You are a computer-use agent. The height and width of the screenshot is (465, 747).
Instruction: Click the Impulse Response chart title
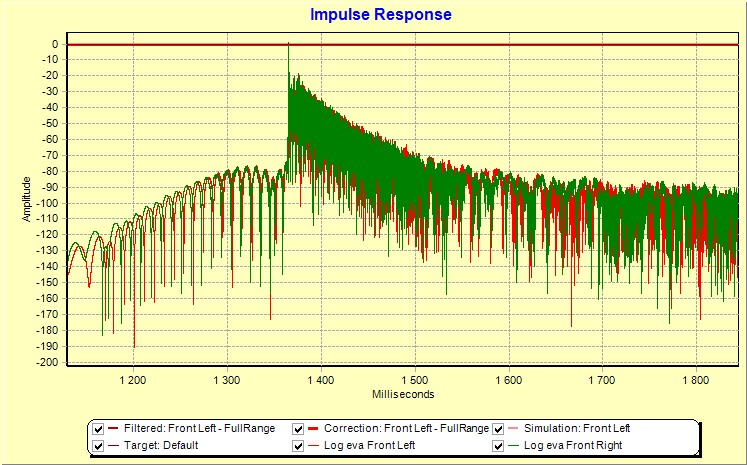click(x=381, y=14)
